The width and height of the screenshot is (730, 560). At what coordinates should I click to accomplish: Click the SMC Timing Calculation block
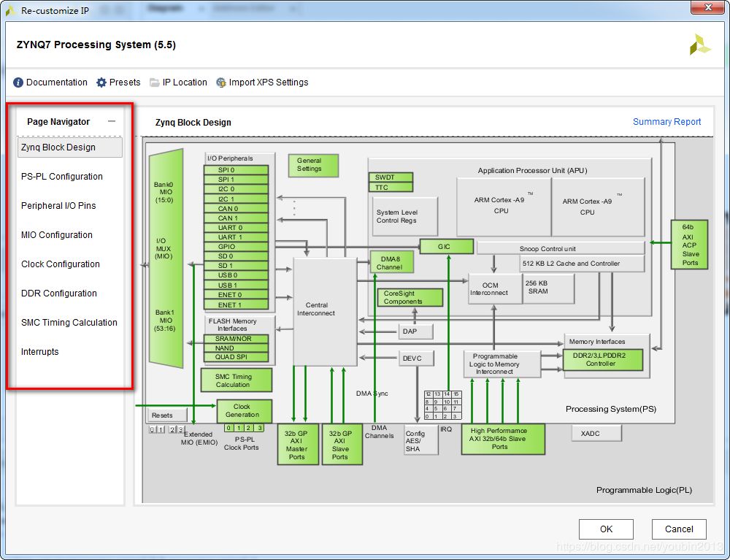point(237,380)
